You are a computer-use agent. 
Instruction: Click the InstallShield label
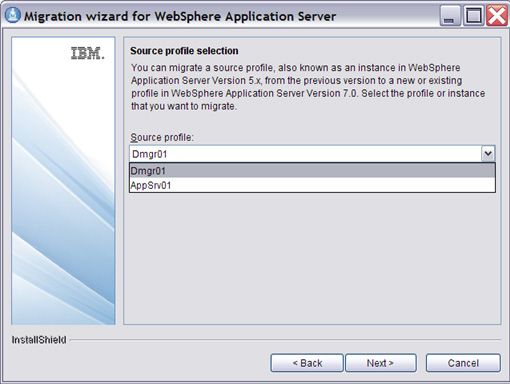click(x=39, y=340)
